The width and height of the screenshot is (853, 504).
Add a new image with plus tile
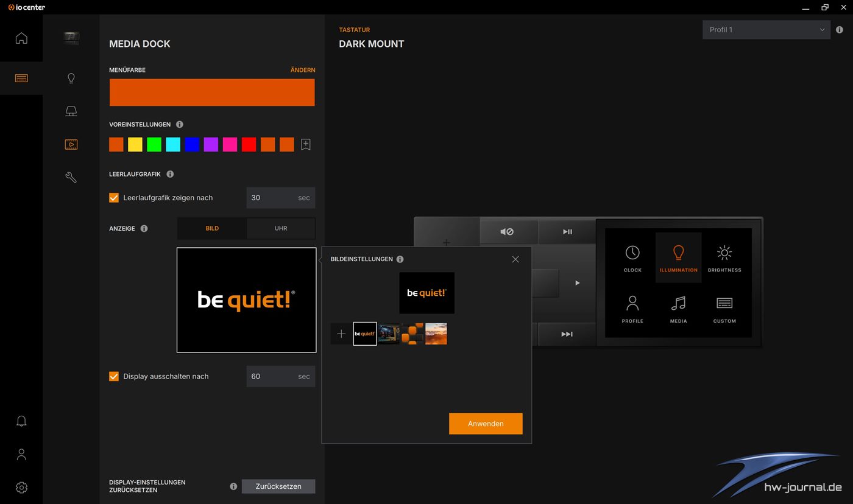tap(341, 334)
